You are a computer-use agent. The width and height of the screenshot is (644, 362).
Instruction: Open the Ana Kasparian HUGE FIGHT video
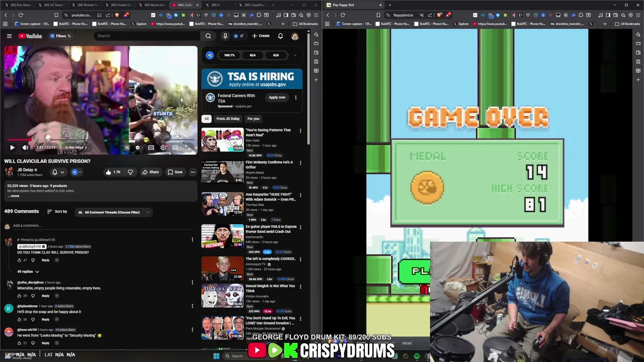(222, 204)
